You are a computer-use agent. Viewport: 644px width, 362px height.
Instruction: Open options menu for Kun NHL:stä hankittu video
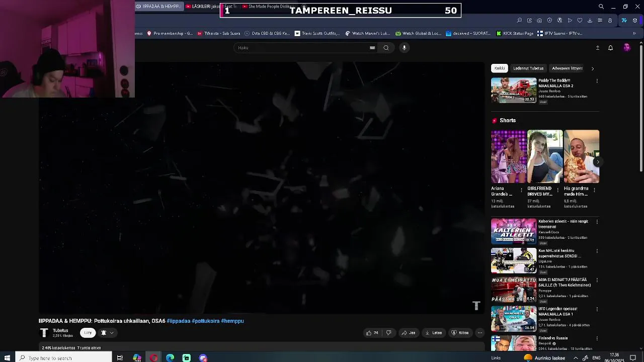(597, 251)
